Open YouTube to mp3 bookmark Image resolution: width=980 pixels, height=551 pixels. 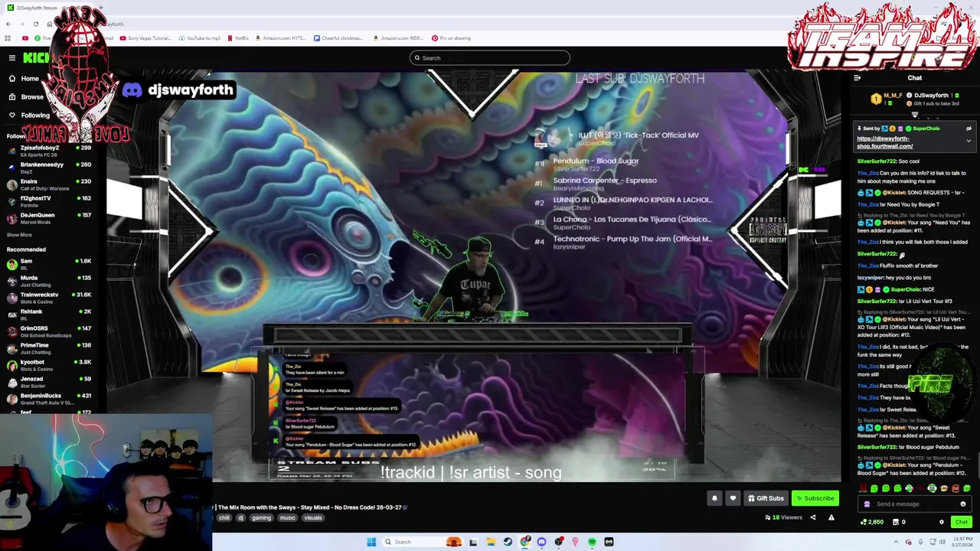pos(200,38)
